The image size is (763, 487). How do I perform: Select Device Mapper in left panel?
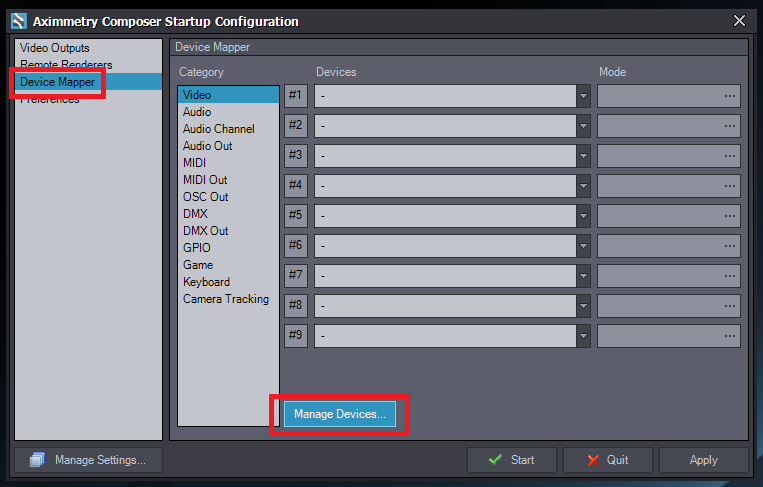click(89, 82)
